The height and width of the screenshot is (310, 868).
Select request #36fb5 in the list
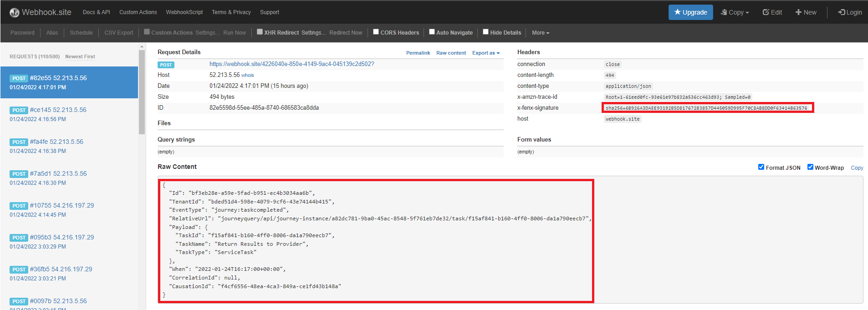(69, 274)
